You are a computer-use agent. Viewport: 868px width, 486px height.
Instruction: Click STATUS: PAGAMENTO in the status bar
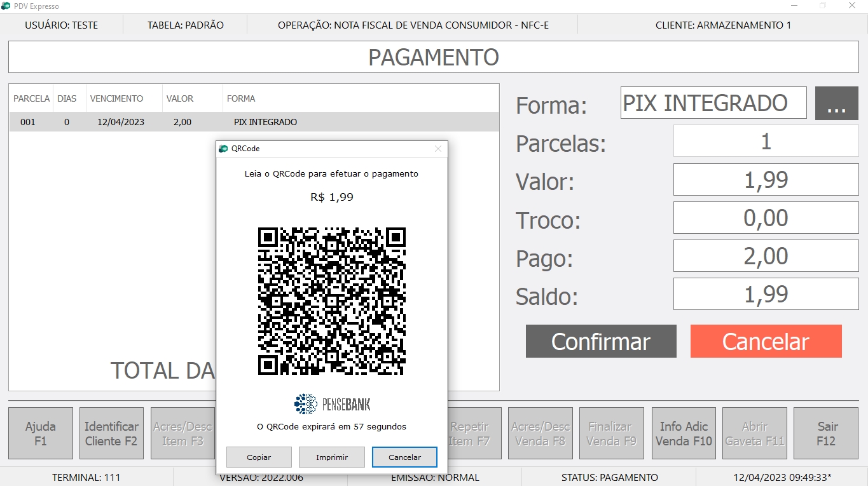click(x=610, y=477)
